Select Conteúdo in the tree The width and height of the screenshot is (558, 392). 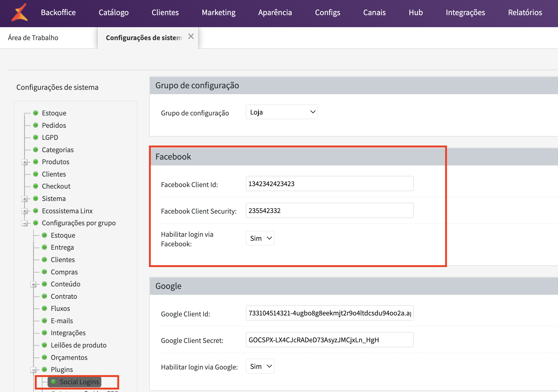pyautogui.click(x=66, y=284)
